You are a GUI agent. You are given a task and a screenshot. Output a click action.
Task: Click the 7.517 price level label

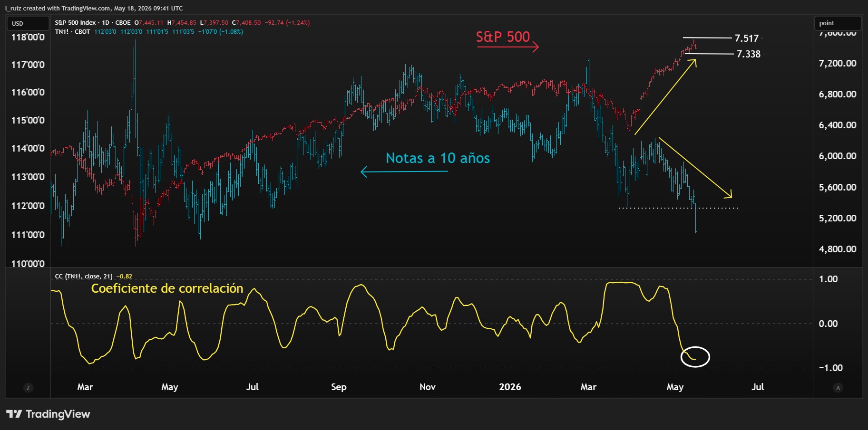[747, 38]
